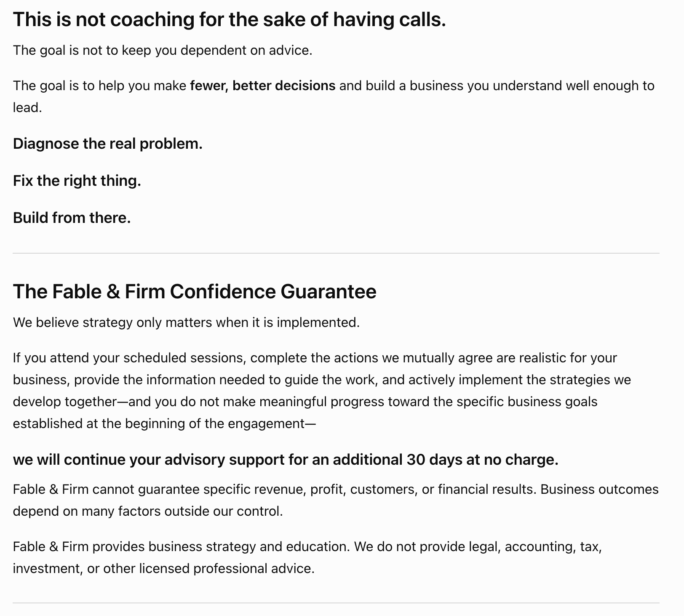Click the horizontal divider above the Confidence Guarantee heading

point(336,253)
